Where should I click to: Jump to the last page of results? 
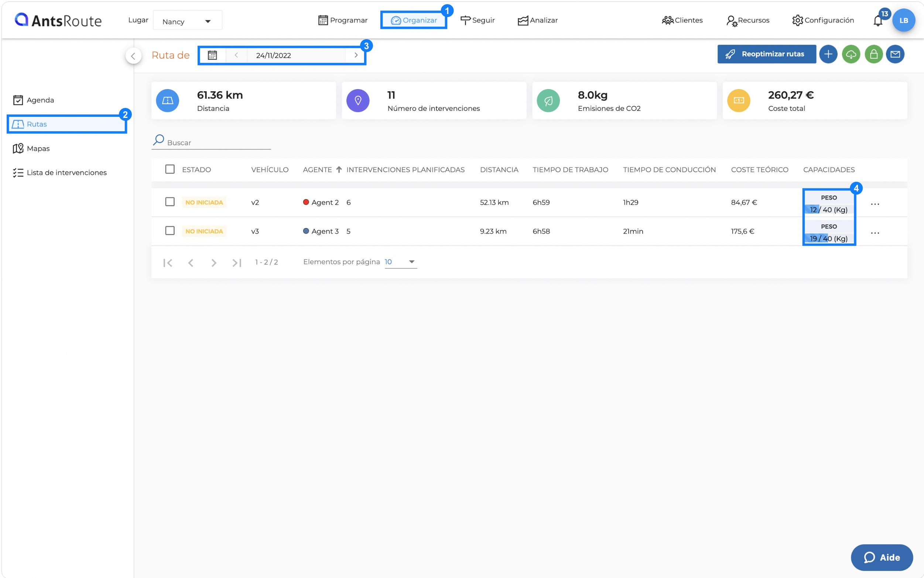[237, 263]
